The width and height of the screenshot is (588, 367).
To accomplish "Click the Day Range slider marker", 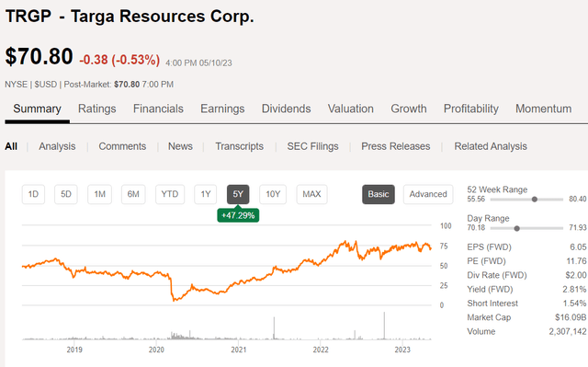I will pyautogui.click(x=516, y=228).
